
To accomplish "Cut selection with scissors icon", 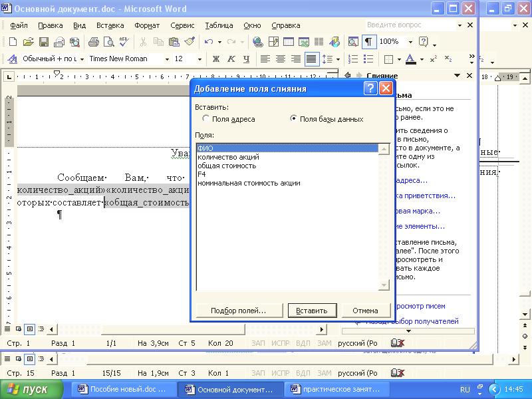I will click(143, 42).
